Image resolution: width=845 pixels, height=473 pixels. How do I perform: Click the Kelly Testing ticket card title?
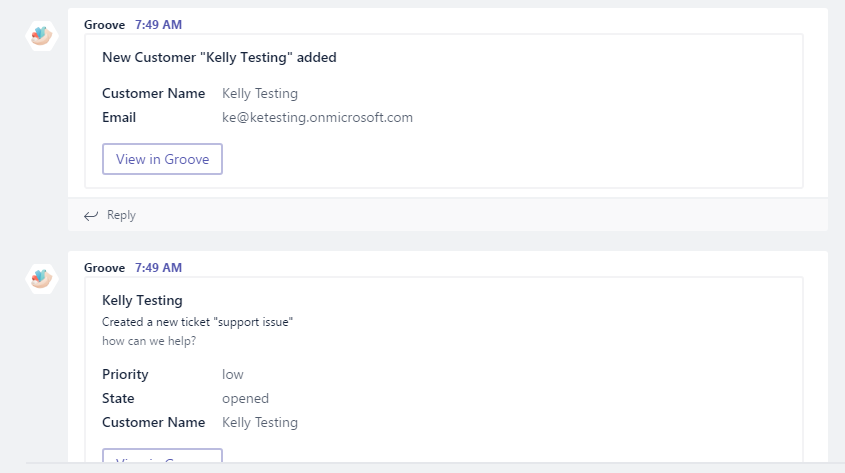coord(142,300)
